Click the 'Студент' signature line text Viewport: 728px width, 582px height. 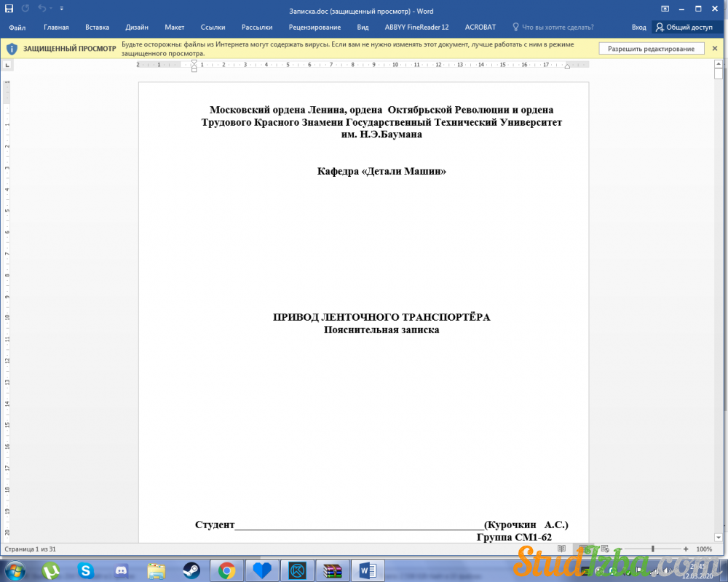point(215,525)
